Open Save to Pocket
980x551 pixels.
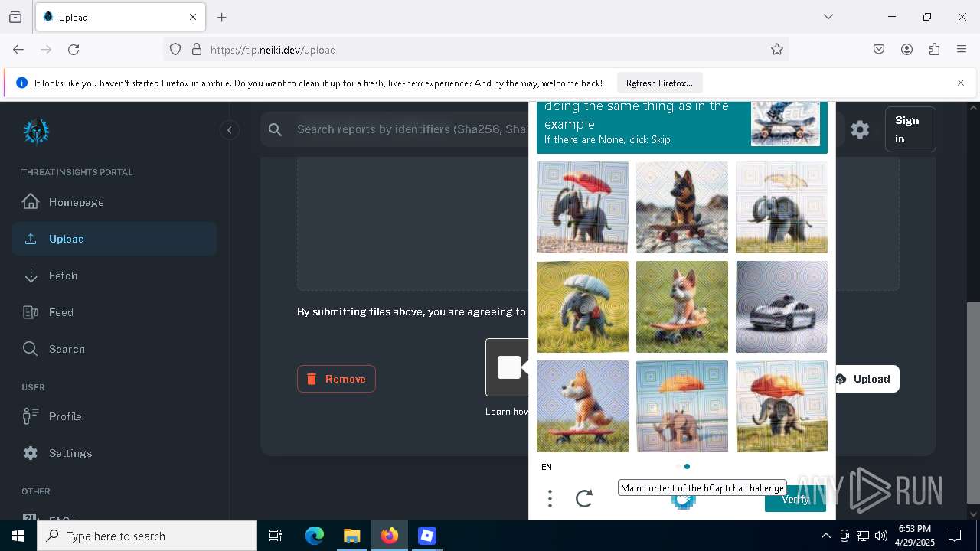pyautogui.click(x=879, y=50)
